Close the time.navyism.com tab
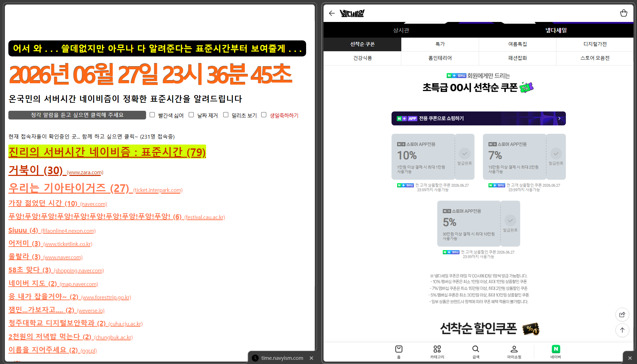Screen dimensions: 637x364 (x=311, y=358)
